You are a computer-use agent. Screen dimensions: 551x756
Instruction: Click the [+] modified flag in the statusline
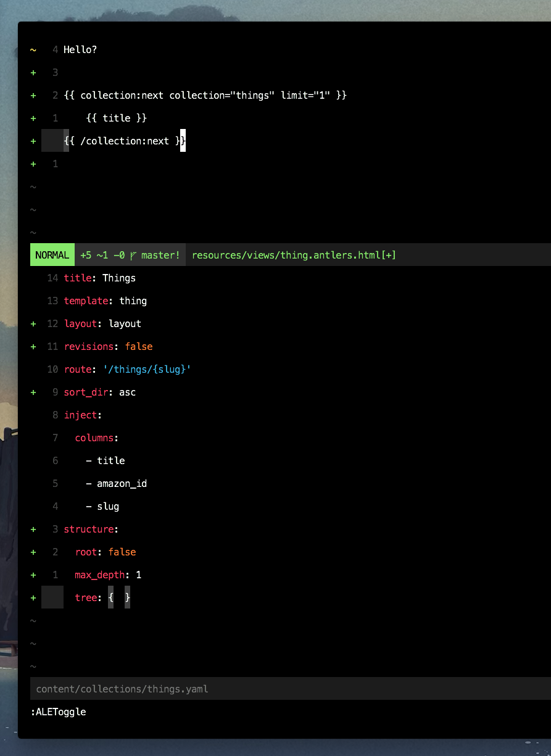389,254
